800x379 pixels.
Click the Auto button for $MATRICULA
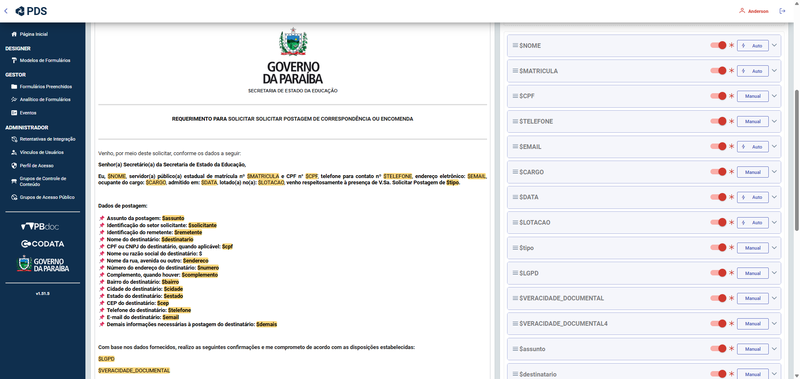click(753, 71)
